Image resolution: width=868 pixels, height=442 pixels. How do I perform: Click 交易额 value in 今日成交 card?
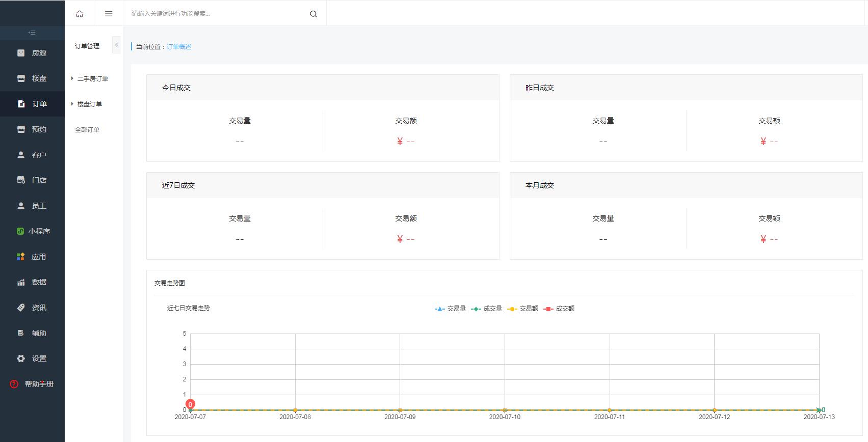coord(406,142)
